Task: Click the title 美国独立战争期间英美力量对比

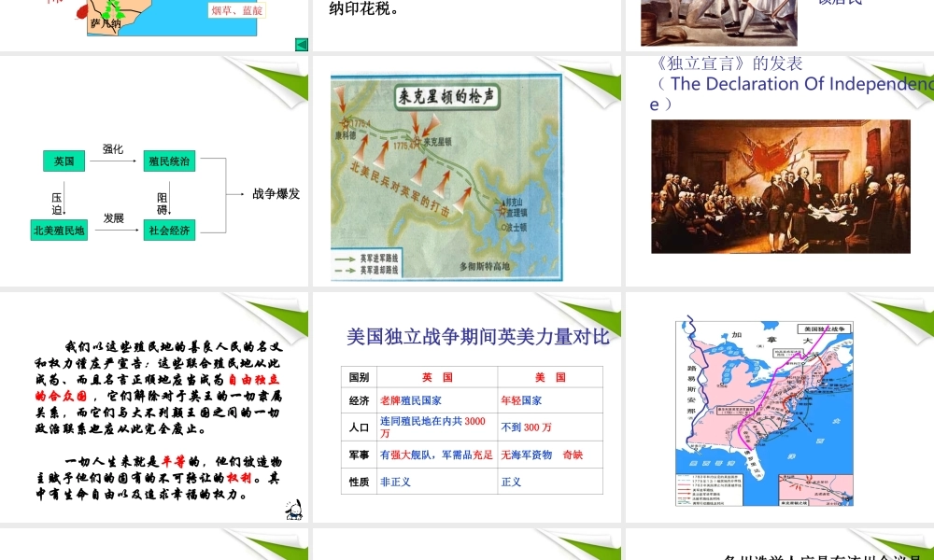Action: 477,337
